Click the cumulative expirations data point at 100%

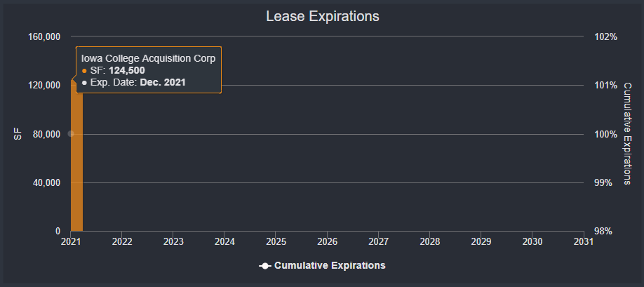(71, 133)
